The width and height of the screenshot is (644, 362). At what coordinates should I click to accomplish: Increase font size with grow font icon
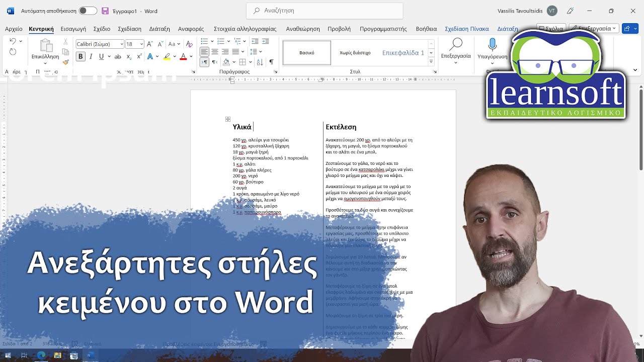pos(150,44)
